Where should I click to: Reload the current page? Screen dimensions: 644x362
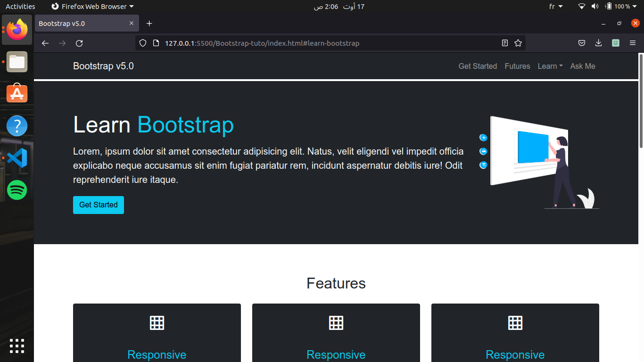tap(79, 43)
